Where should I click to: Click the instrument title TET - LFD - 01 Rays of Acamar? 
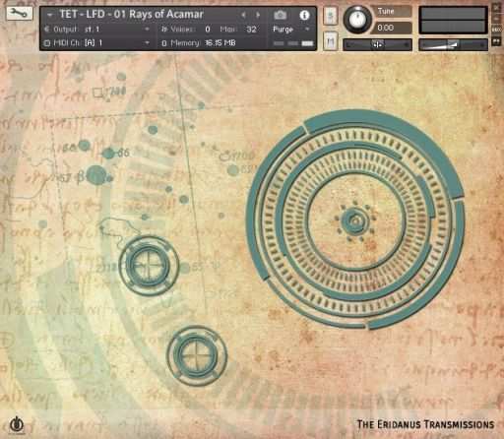(132, 15)
